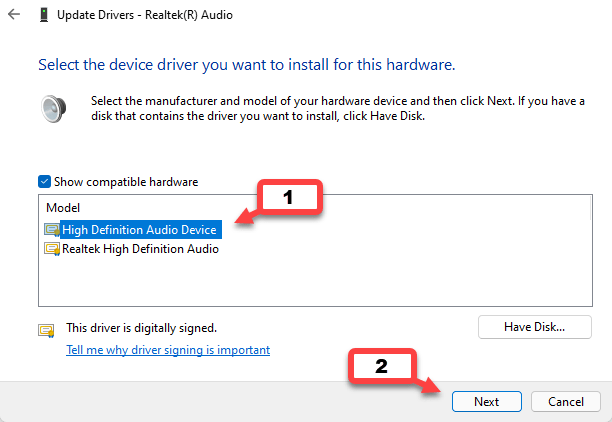Uncheck Show compatible hardware checkbox
The width and height of the screenshot is (612, 422).
[44, 182]
